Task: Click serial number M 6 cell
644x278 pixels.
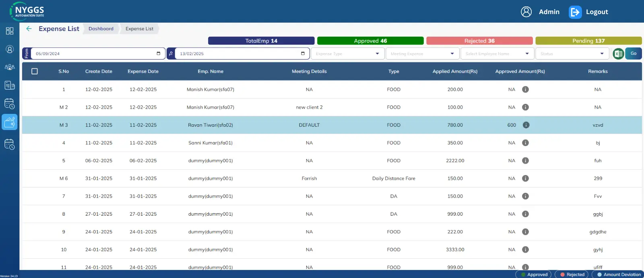Action: 64,178
